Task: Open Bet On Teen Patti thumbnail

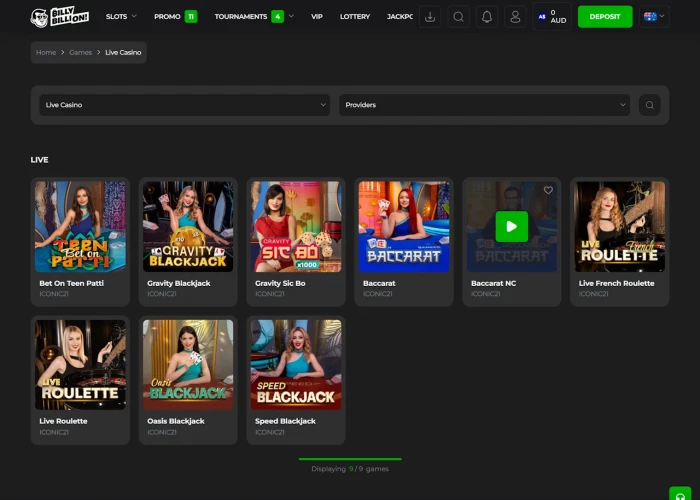Action: [x=80, y=226]
